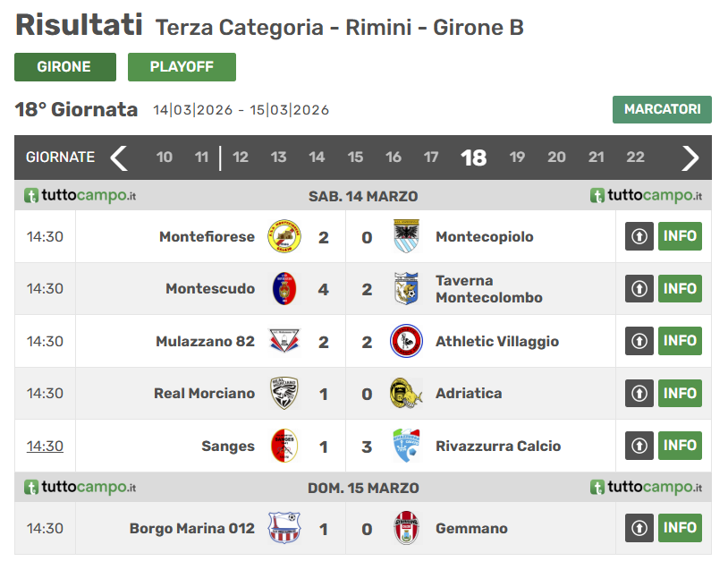Viewport: 728px width, 570px height.
Task: Open INFO for Sanges vs Rivazzurra Calcio
Action: (680, 446)
